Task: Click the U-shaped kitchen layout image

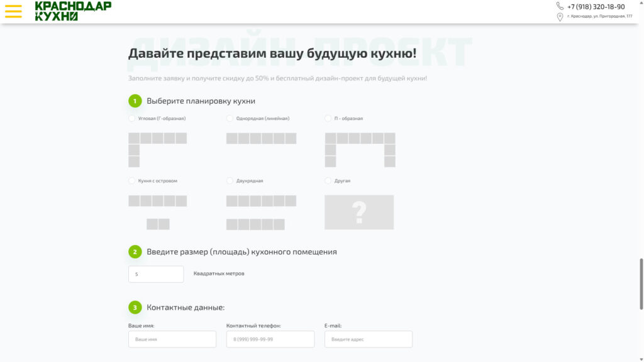Action: (360, 150)
